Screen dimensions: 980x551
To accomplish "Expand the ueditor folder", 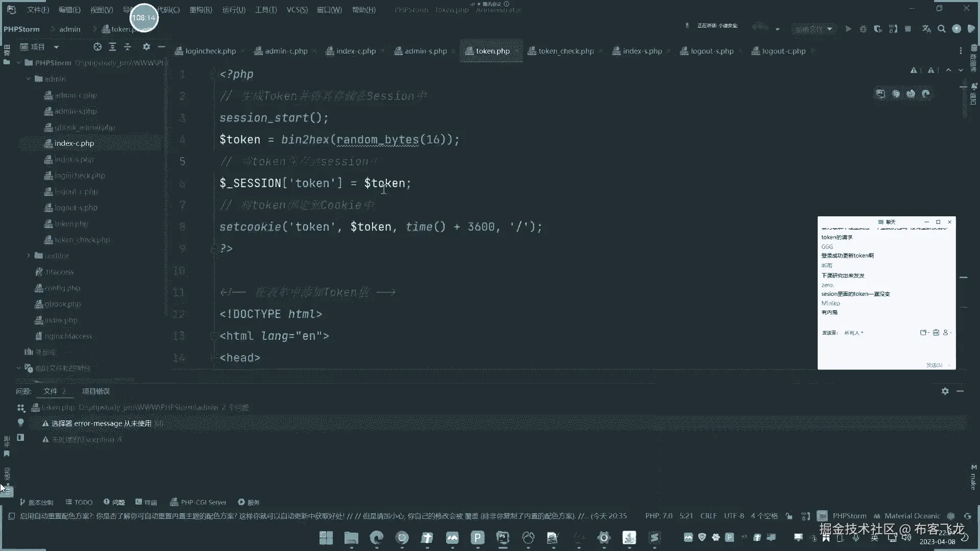I will (29, 256).
